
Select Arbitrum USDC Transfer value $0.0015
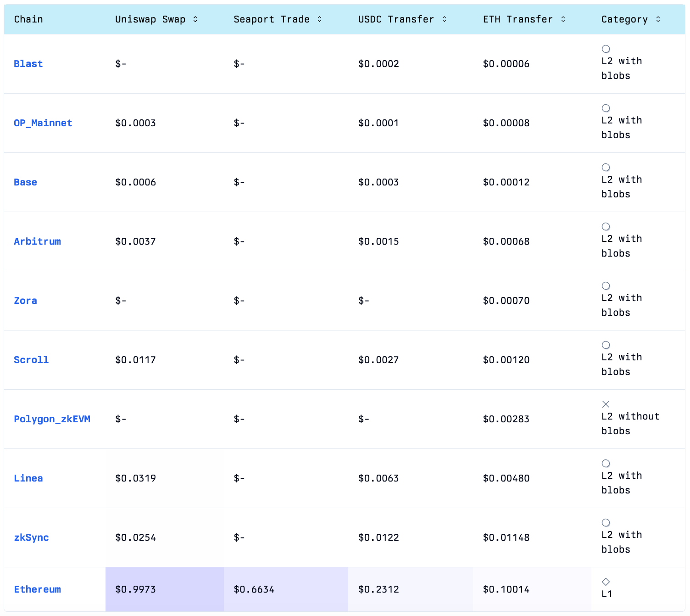pyautogui.click(x=378, y=241)
